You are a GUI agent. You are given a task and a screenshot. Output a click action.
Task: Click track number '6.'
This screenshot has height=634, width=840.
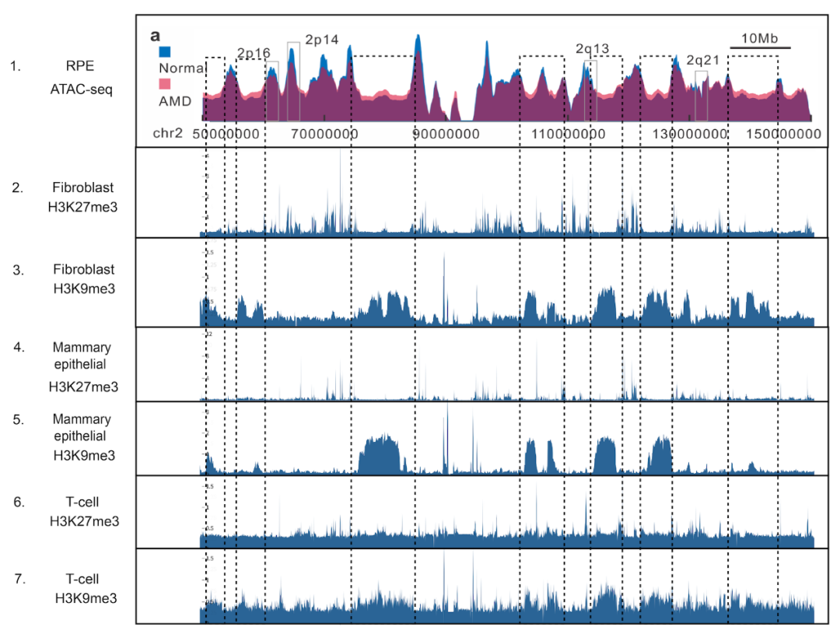[x=19, y=503]
